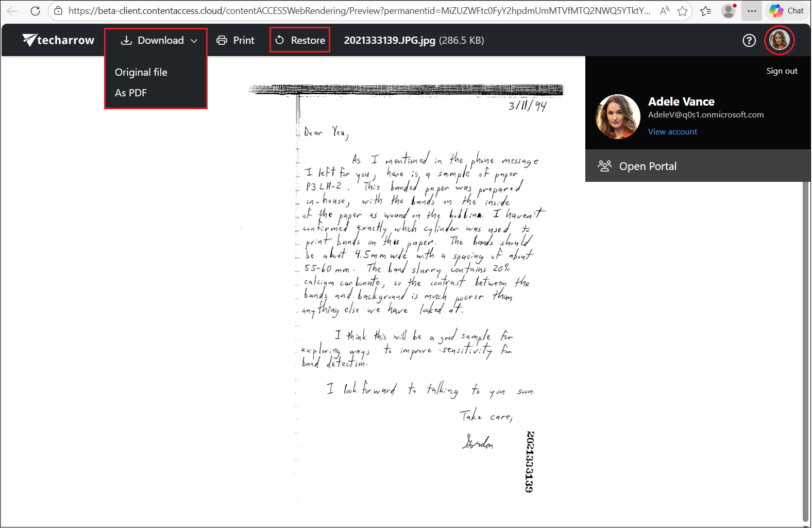Click the Restore button

[300, 40]
